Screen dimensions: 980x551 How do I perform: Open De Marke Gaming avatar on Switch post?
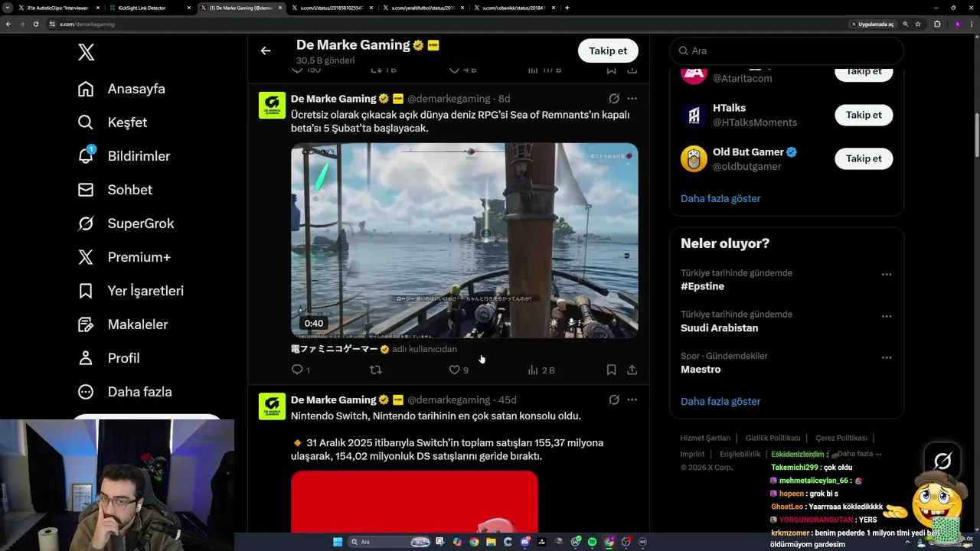click(272, 406)
